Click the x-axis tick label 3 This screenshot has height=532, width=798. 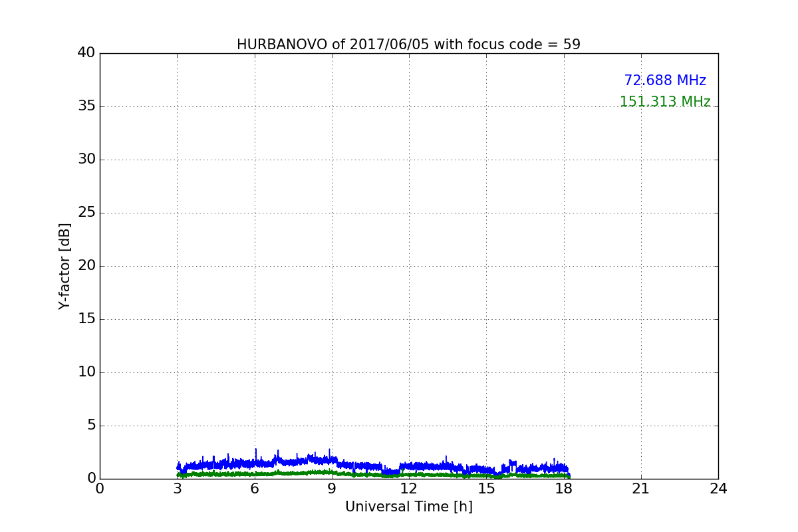pyautogui.click(x=177, y=489)
